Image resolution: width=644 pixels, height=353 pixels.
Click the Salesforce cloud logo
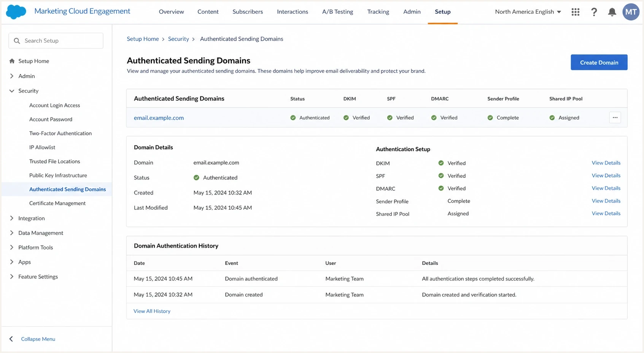pyautogui.click(x=16, y=12)
